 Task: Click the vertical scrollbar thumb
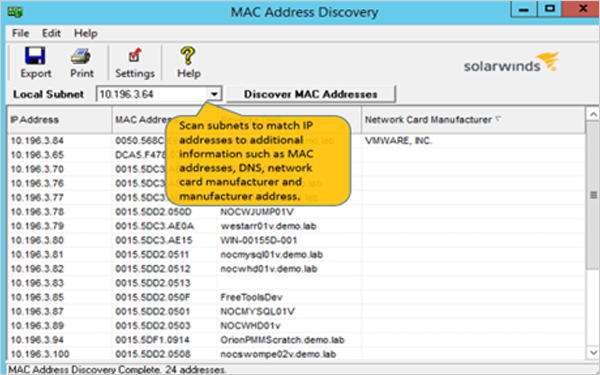pyautogui.click(x=593, y=195)
